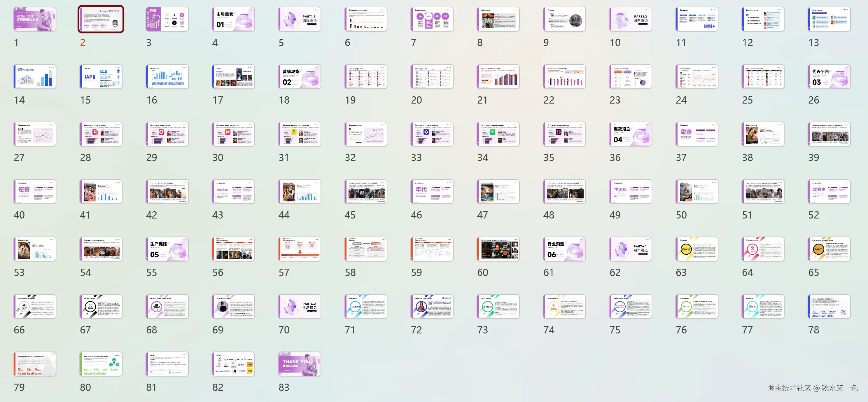Open the 爆款短剧 04 section slide

point(631,134)
